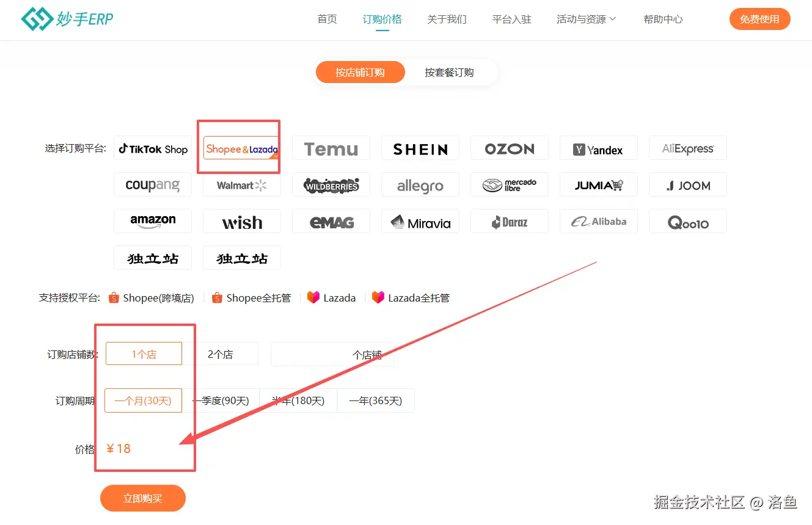
Task: Select the AliExpress platform tile
Action: (688, 148)
